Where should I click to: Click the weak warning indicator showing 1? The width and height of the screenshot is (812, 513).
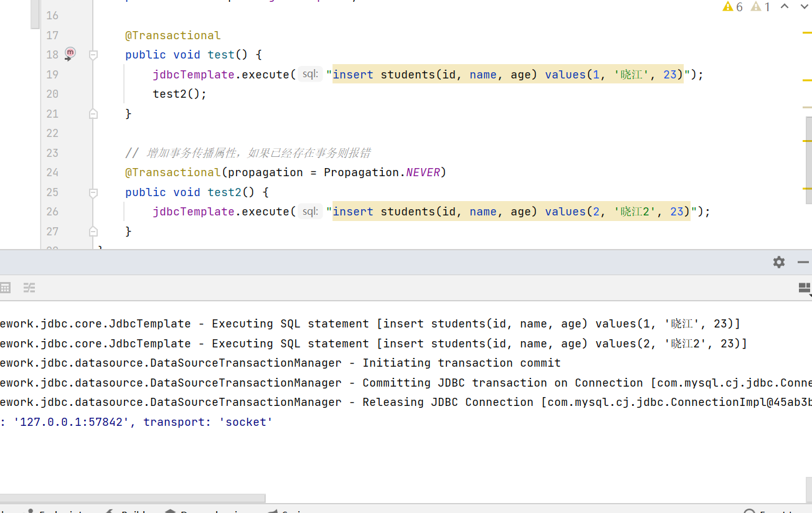tap(761, 7)
